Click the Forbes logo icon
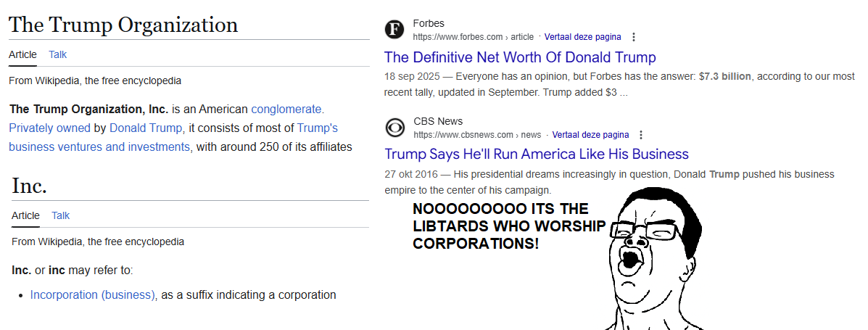The height and width of the screenshot is (330, 868). pos(394,30)
